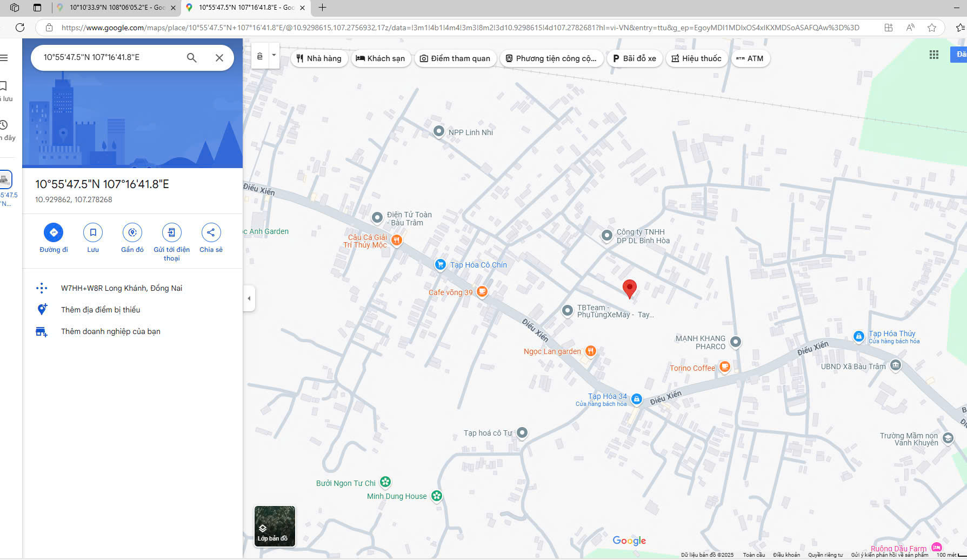Select Tạp hoá cô Tư marker
This screenshot has height=560, width=967.
(x=522, y=432)
